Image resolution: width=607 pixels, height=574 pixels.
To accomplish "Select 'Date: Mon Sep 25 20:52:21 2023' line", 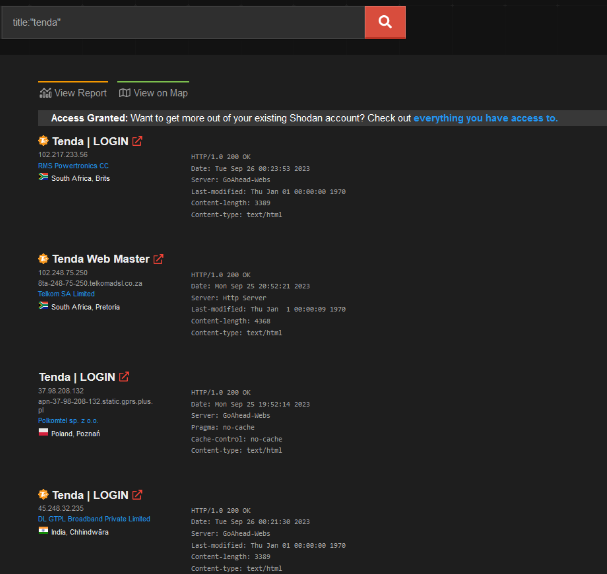I will 250,286.
